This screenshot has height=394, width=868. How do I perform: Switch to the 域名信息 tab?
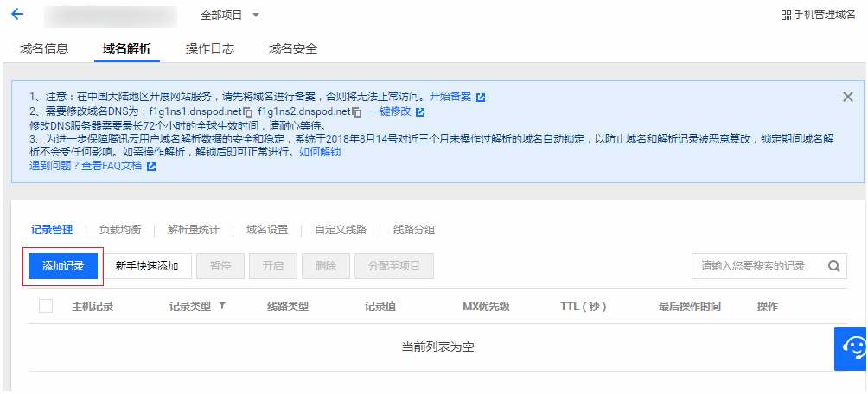[x=44, y=48]
